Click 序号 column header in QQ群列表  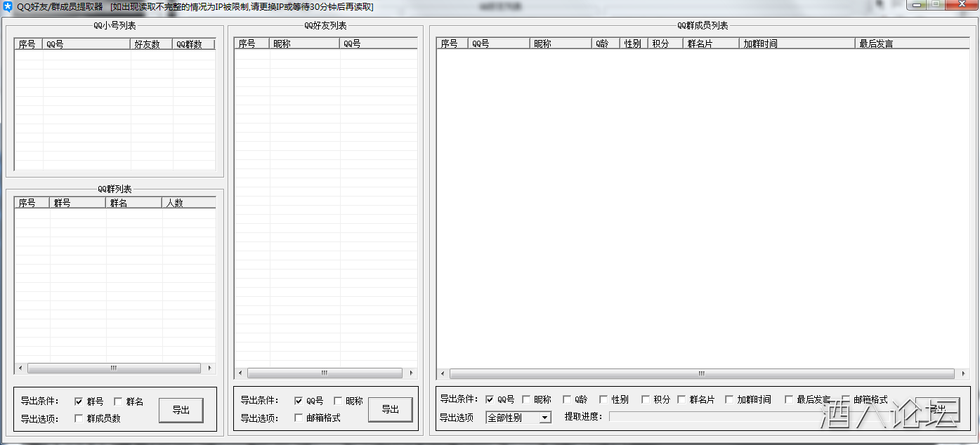(32, 203)
